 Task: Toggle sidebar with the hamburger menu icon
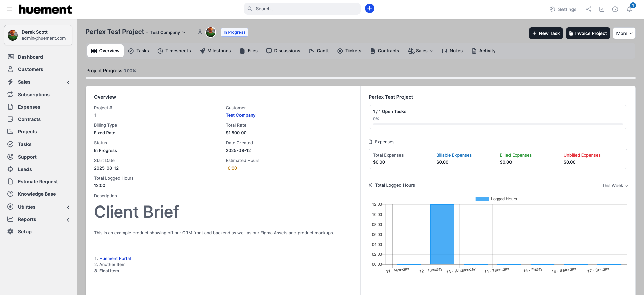[9, 9]
